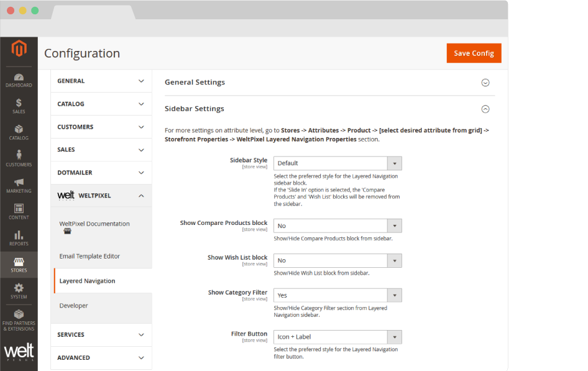Open the Dashboard sidebar icon

coord(19,80)
